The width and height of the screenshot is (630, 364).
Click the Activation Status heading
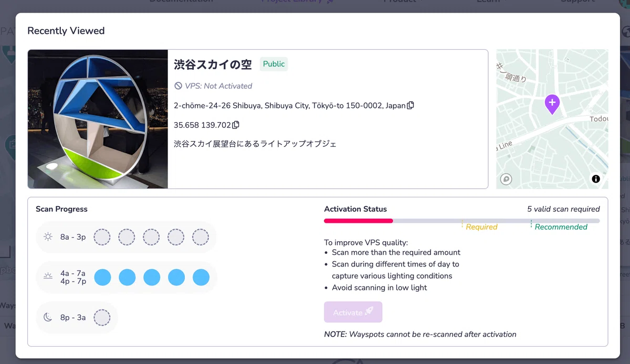(x=355, y=209)
